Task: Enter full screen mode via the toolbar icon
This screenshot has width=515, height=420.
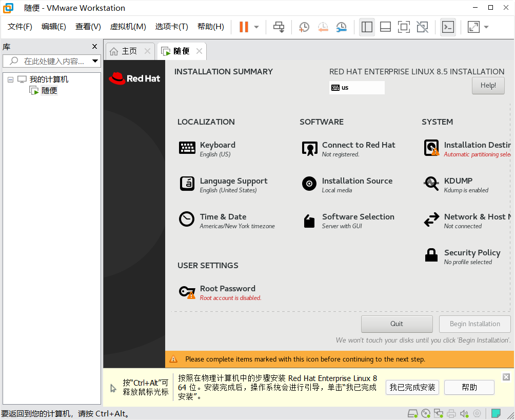Action: point(404,27)
